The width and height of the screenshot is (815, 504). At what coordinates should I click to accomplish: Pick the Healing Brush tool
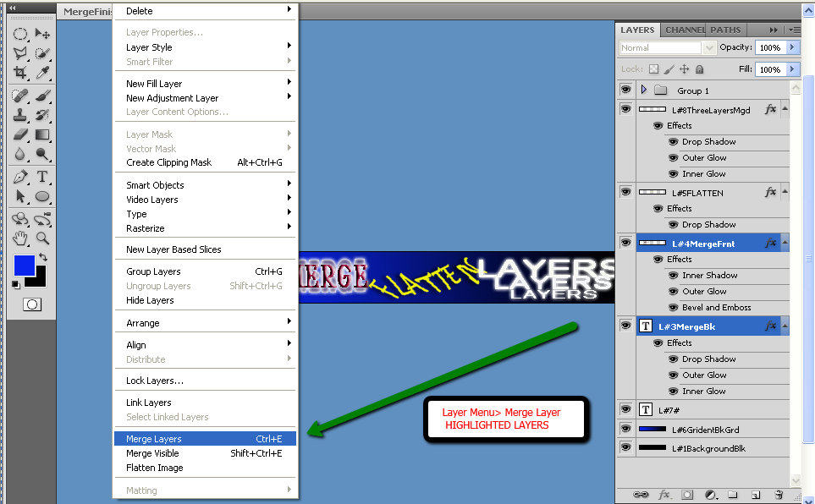(x=20, y=95)
